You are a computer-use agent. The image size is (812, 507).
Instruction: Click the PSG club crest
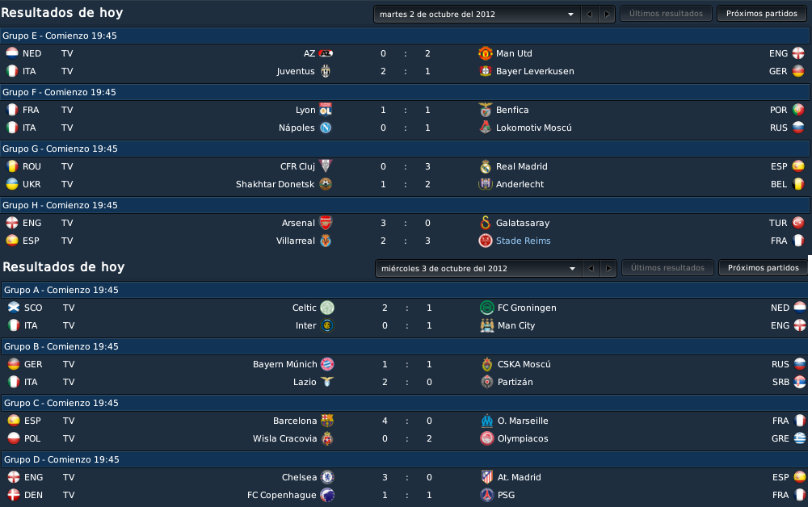pyautogui.click(x=486, y=495)
